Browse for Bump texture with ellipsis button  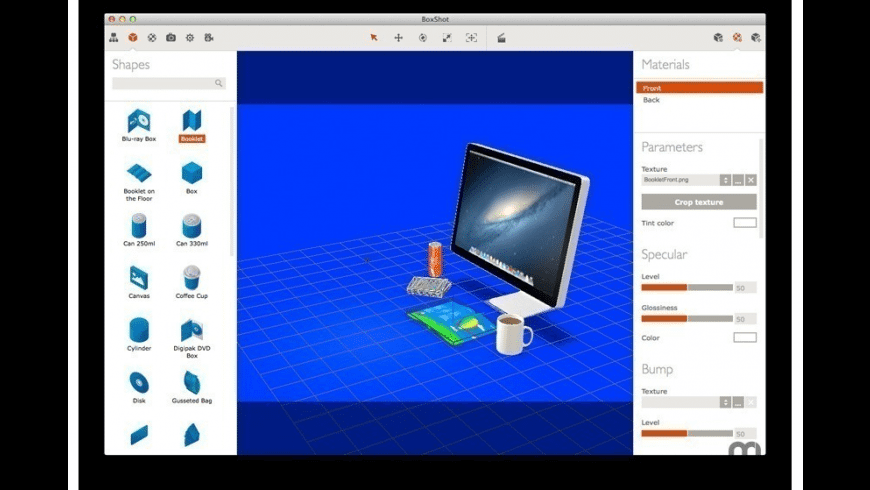pos(738,402)
